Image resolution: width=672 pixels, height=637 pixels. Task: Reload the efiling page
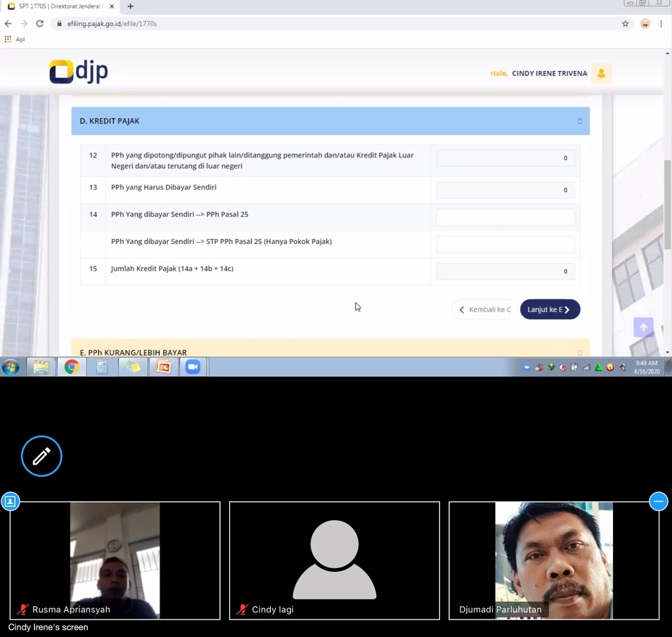tap(39, 23)
